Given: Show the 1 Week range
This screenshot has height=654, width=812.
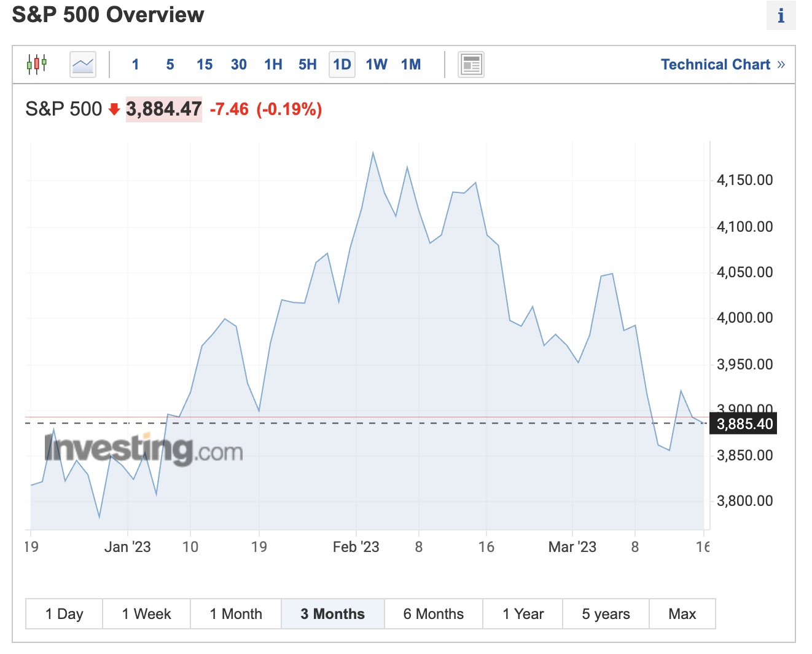Looking at the screenshot, I should [146, 613].
